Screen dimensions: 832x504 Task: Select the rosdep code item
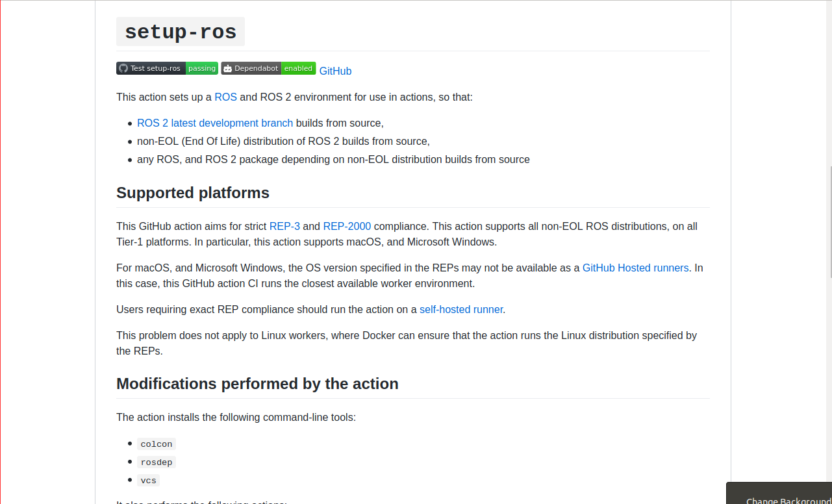(x=157, y=462)
